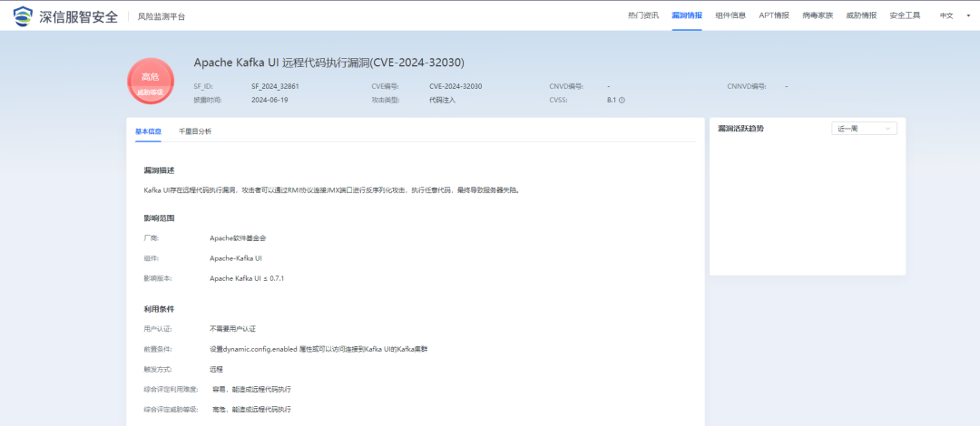Click the 漏洞活跃趋势 panel heading
The width and height of the screenshot is (980, 426).
740,129
